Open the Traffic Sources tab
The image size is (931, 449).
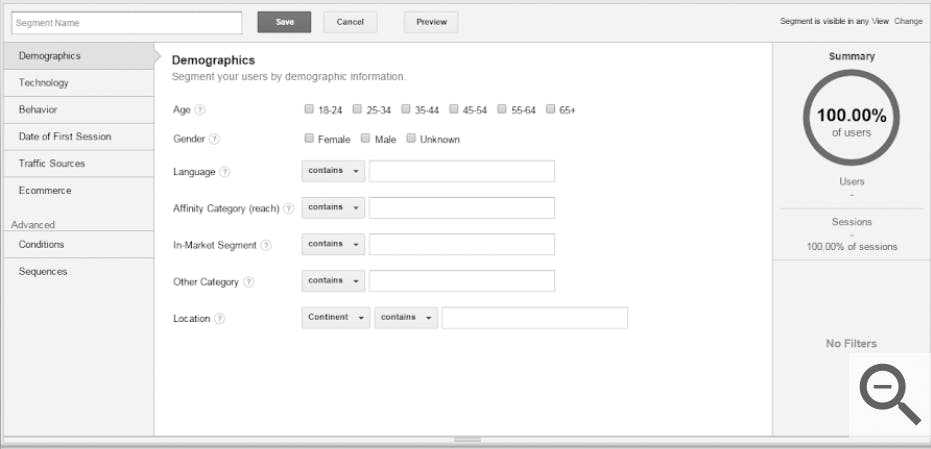[x=79, y=163]
